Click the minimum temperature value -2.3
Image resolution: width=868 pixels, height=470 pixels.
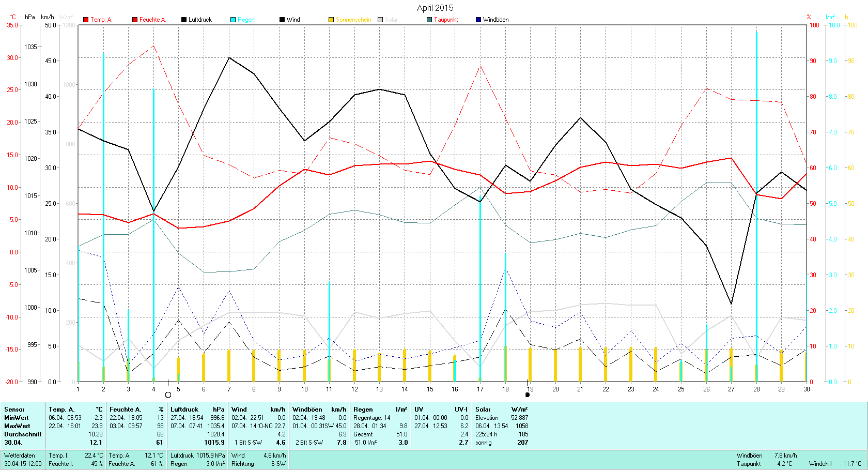pyautogui.click(x=98, y=418)
